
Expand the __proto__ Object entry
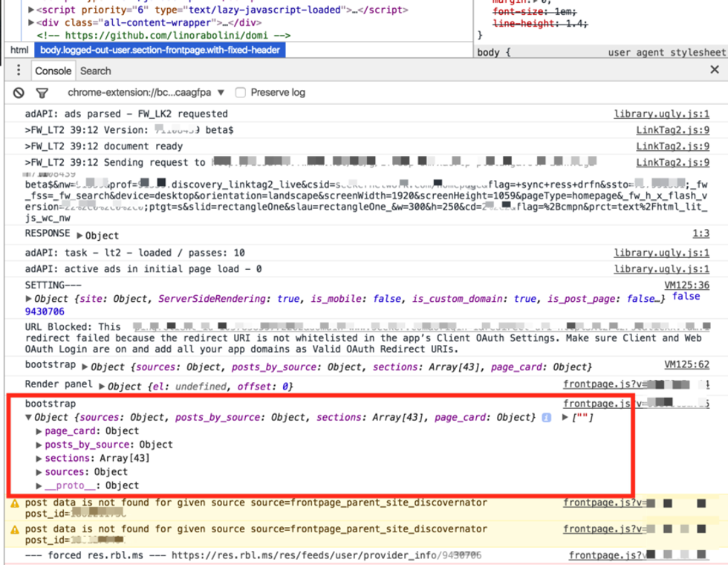point(39,486)
